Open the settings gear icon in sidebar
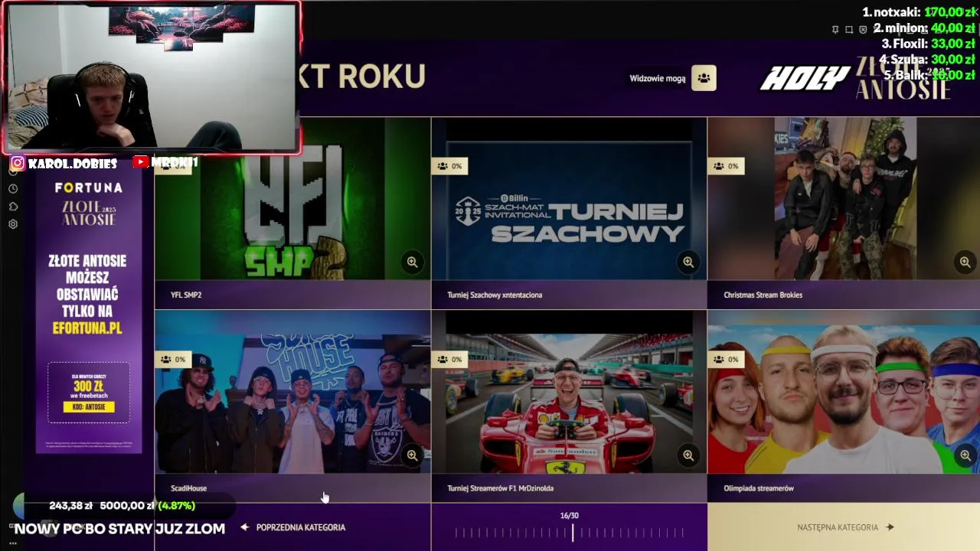980x551 pixels. [x=13, y=224]
